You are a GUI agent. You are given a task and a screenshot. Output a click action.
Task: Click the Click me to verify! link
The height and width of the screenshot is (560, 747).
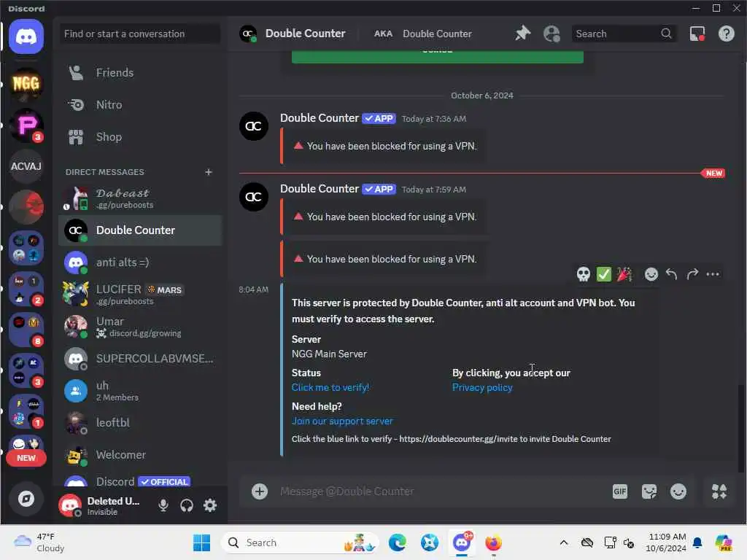click(330, 388)
